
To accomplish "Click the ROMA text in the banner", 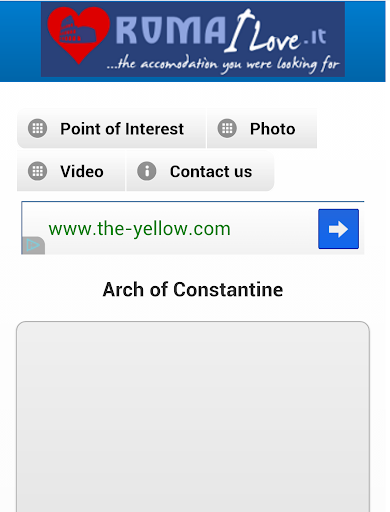I will click(171, 31).
